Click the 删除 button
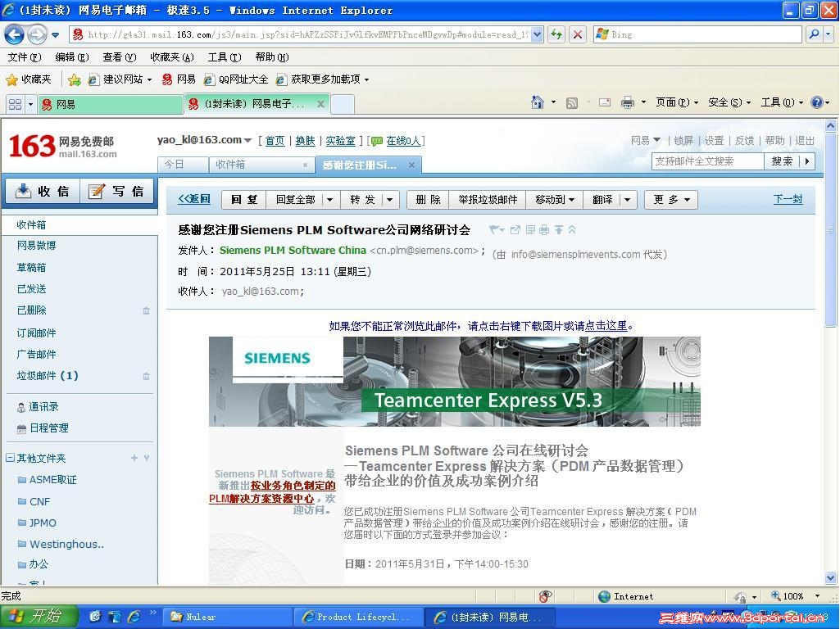The image size is (840, 629). point(428,200)
